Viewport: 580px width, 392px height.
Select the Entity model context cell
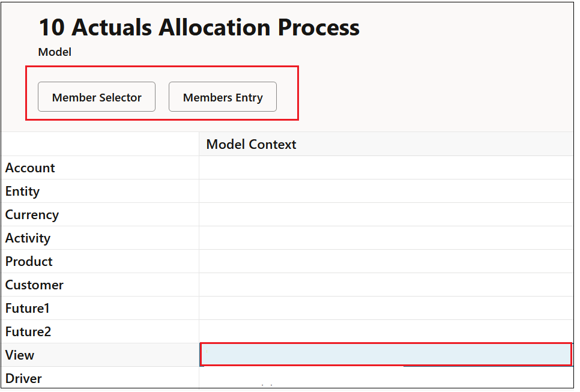click(x=386, y=191)
